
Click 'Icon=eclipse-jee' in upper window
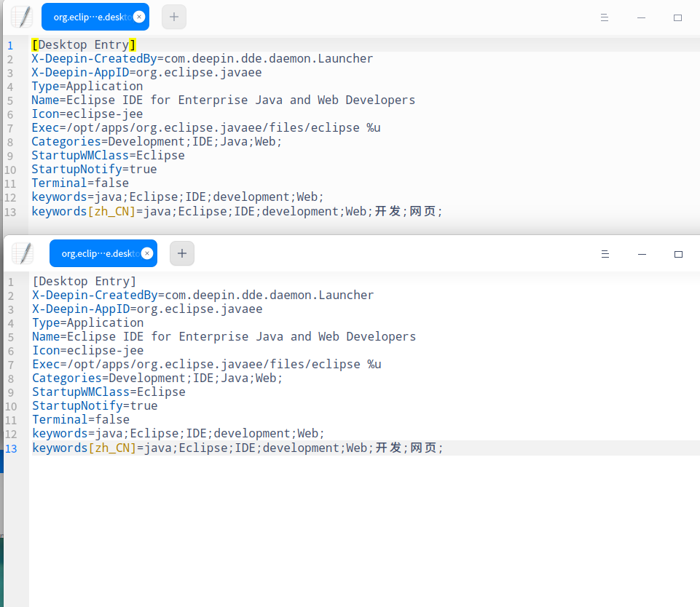click(x=87, y=114)
